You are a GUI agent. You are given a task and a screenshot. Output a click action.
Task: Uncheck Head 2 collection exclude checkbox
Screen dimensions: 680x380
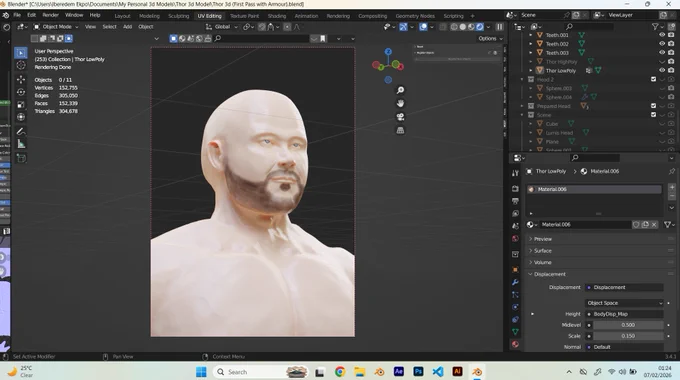pyautogui.click(x=654, y=79)
